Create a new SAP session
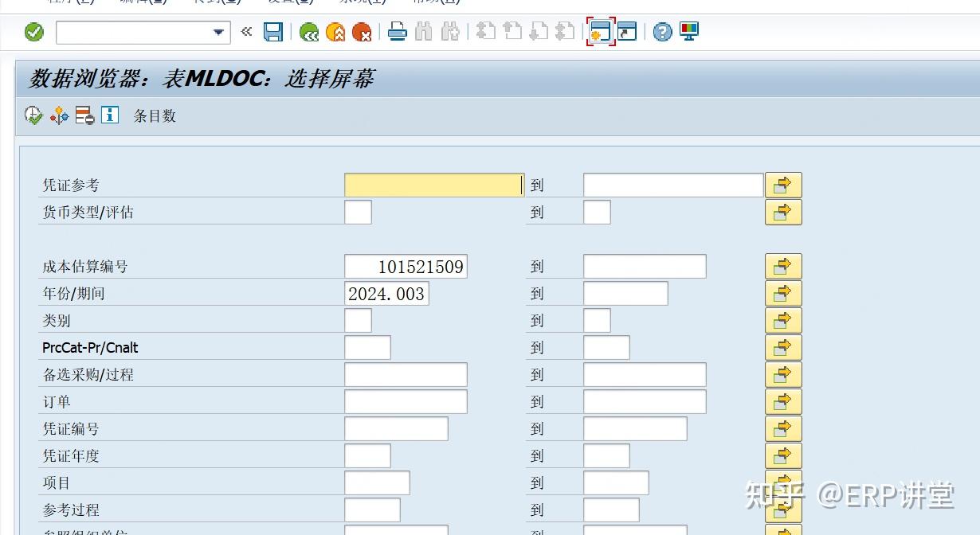Screen dimensions: 980x535 [602, 33]
